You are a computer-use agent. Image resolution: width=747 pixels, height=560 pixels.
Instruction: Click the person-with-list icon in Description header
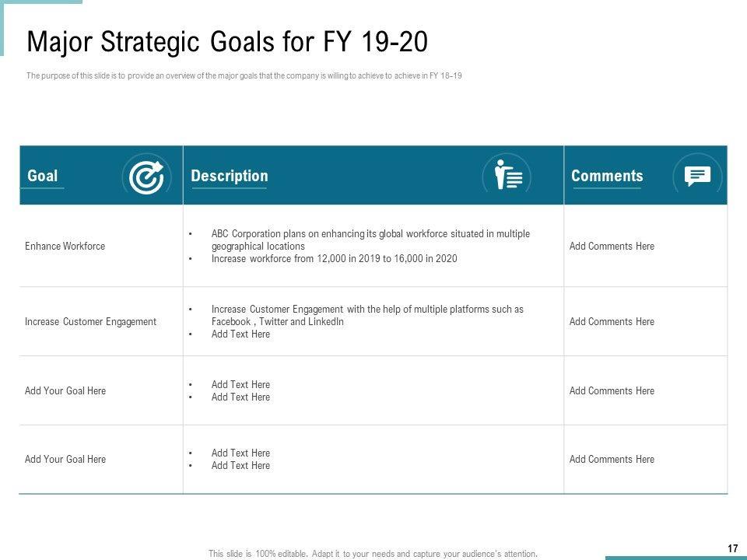507,176
